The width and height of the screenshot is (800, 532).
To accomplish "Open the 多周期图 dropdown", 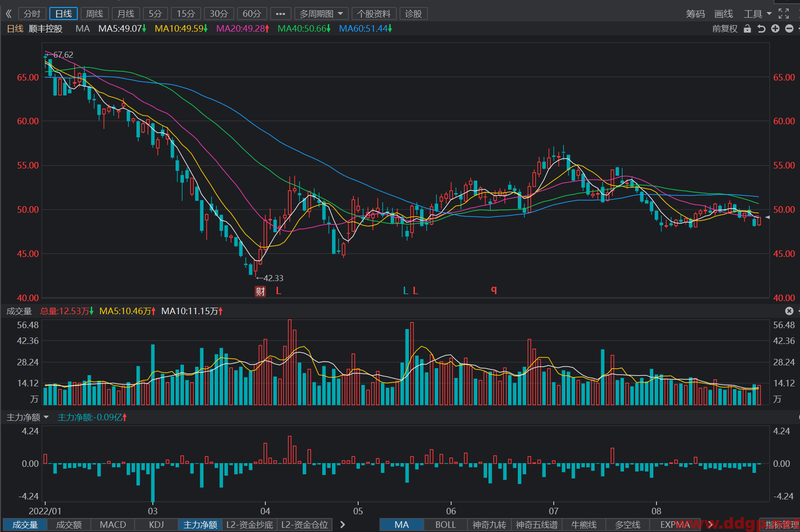I will click(321, 14).
